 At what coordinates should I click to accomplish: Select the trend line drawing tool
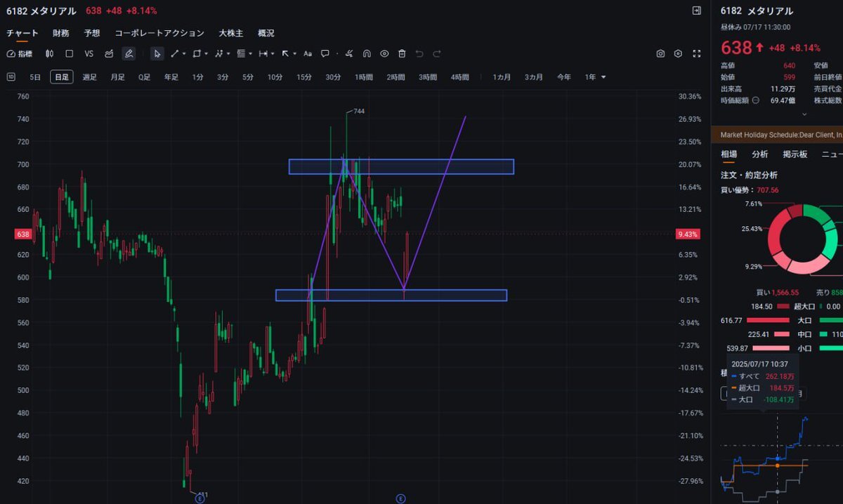coord(175,53)
